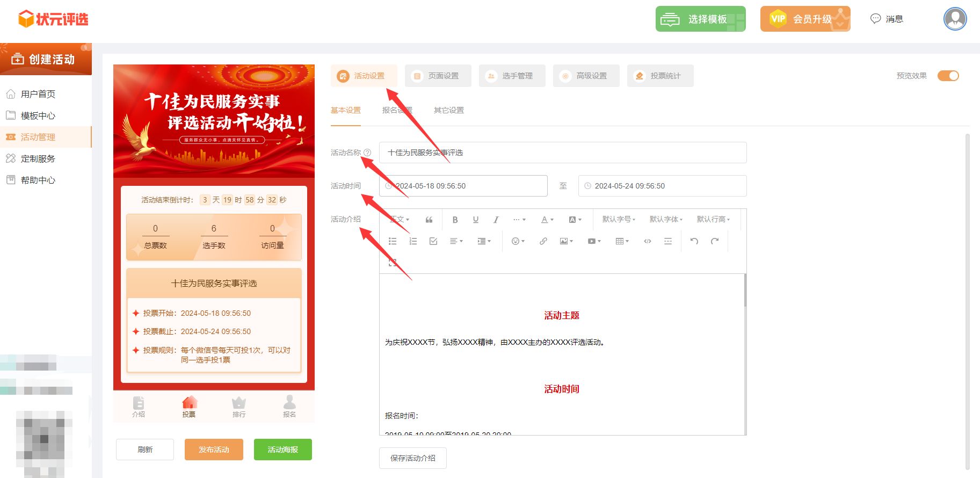Open the 其它设置 sub-tab

point(448,110)
